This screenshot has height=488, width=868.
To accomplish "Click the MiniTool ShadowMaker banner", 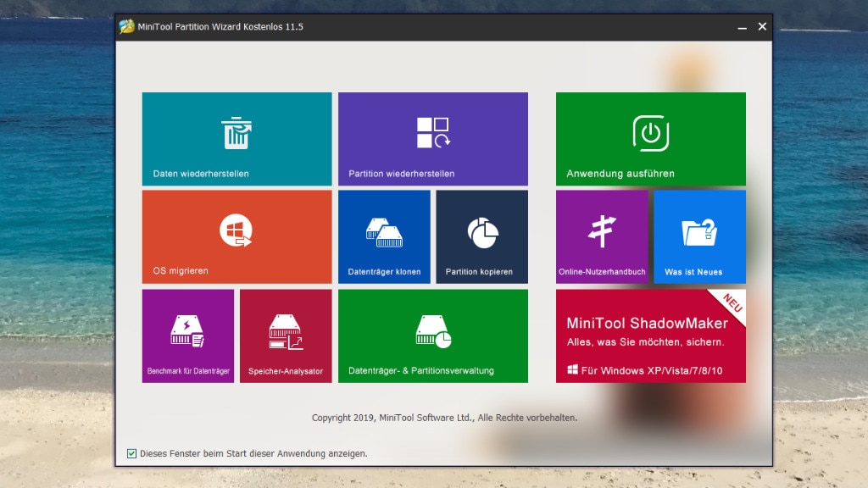I will [650, 335].
